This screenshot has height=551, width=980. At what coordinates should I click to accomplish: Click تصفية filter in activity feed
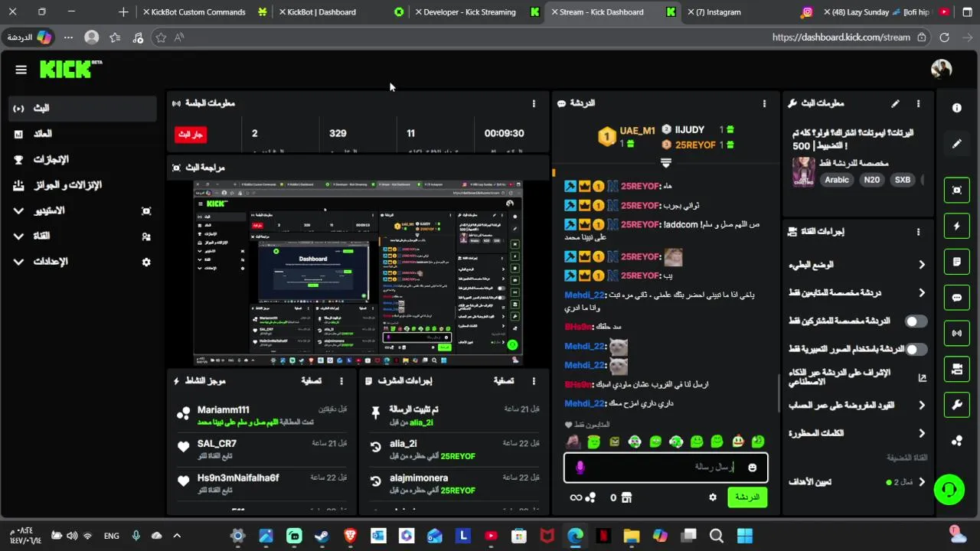click(x=311, y=380)
